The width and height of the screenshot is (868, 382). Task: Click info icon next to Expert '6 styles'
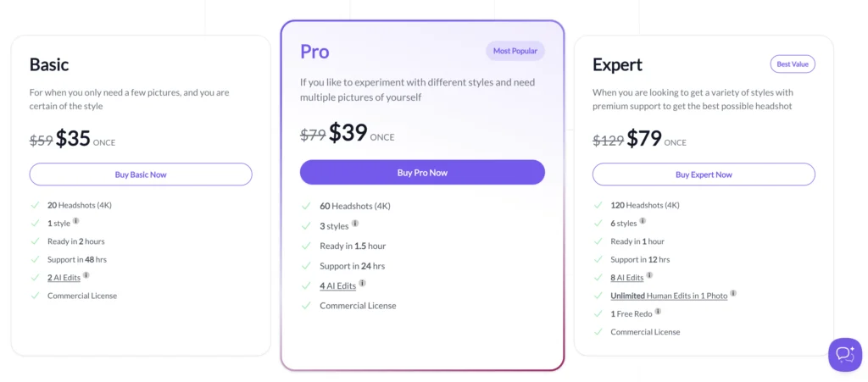point(643,221)
